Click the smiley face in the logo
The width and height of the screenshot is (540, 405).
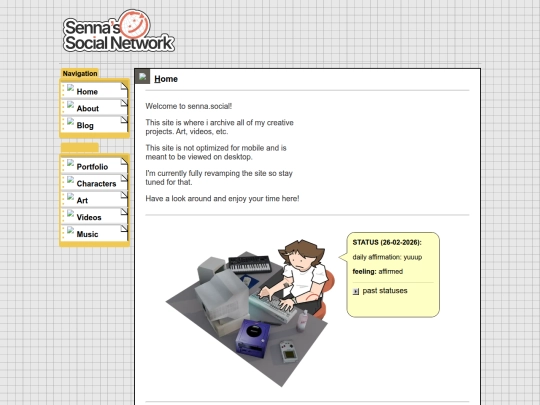[x=135, y=24]
